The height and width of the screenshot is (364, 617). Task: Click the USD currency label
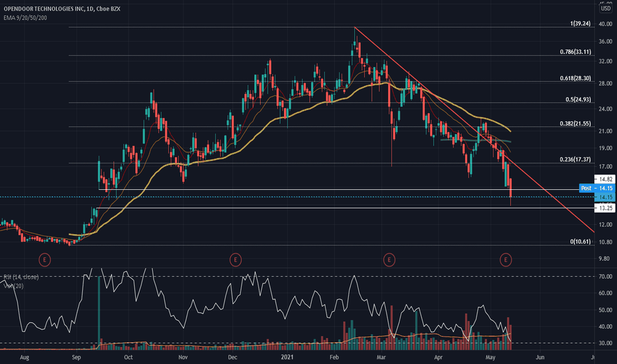606,8
